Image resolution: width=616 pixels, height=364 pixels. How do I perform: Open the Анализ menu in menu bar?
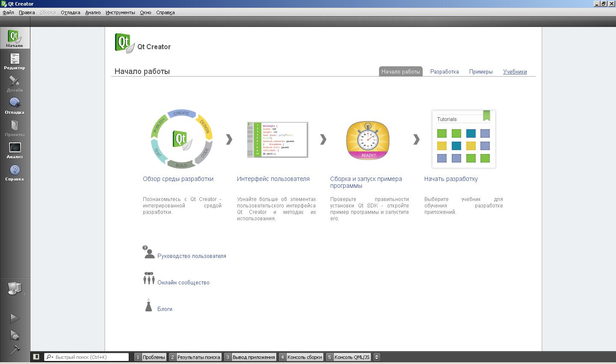click(93, 12)
